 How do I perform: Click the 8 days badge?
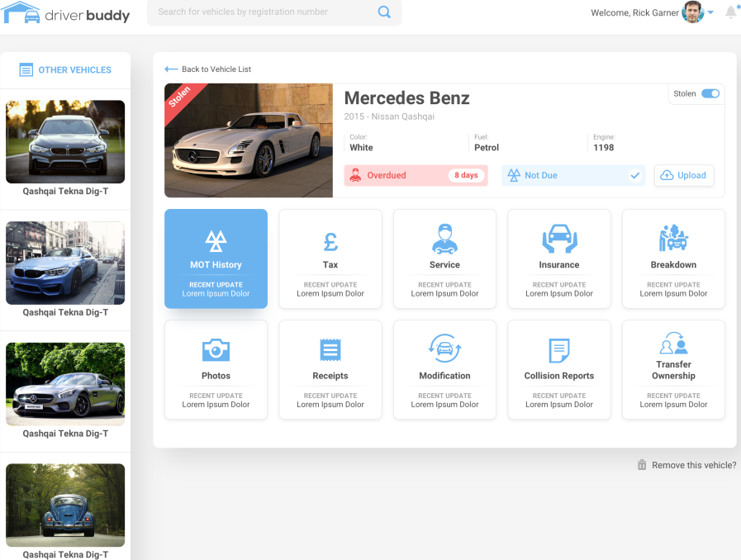(466, 175)
